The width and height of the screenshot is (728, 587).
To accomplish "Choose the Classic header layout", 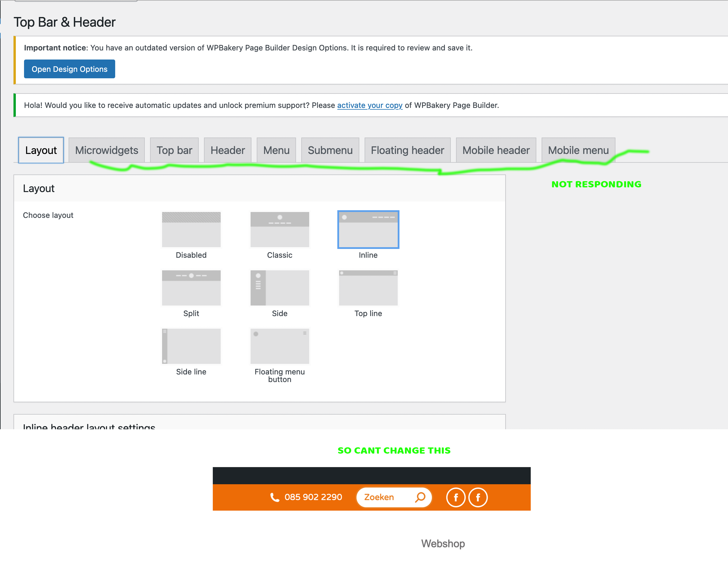I will [280, 230].
